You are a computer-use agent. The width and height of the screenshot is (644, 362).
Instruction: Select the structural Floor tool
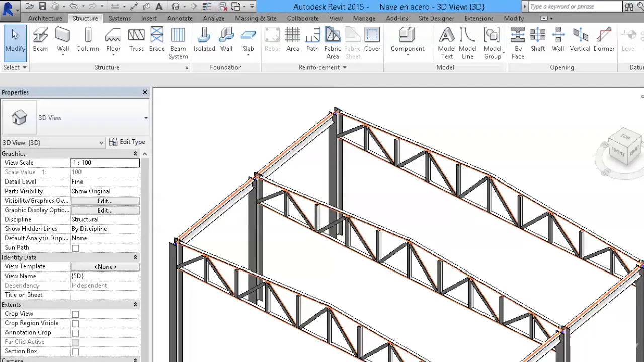click(113, 40)
